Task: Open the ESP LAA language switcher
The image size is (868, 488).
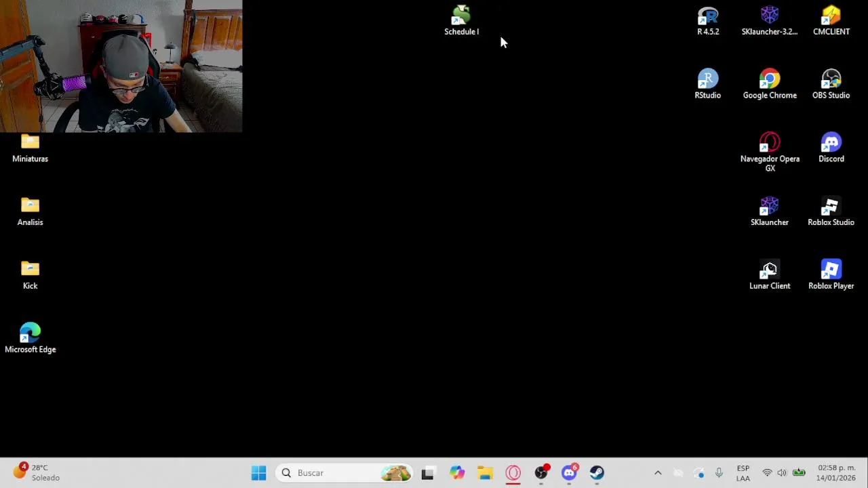Action: coord(743,473)
